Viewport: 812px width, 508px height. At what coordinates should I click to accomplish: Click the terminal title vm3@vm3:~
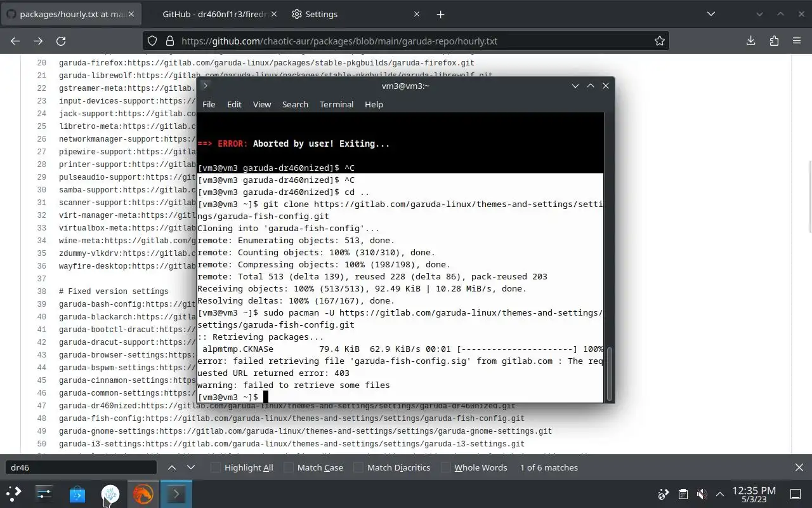(x=405, y=86)
